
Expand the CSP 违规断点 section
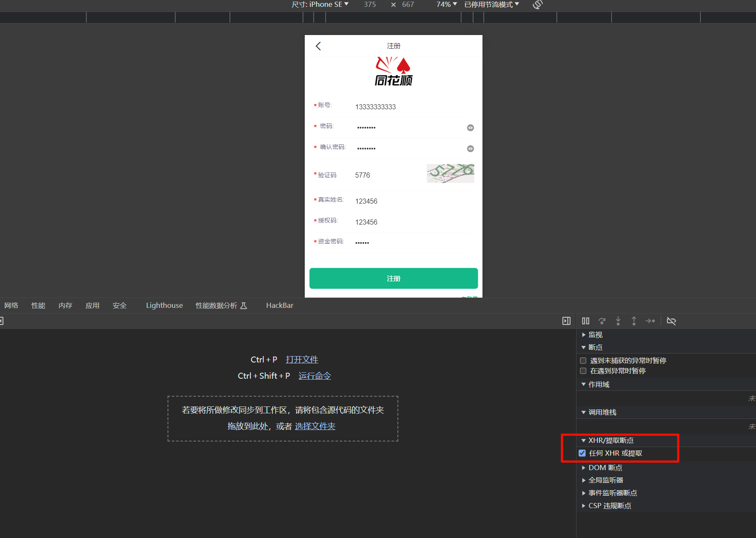point(610,506)
